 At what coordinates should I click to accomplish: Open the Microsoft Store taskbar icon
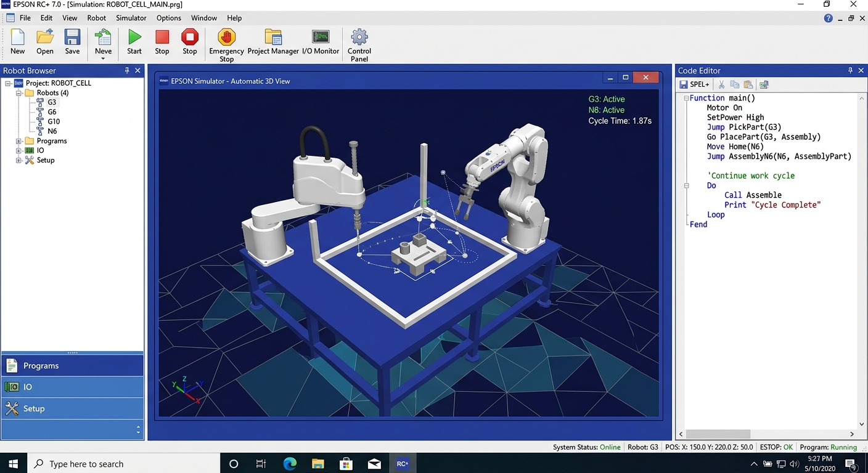[346, 464]
